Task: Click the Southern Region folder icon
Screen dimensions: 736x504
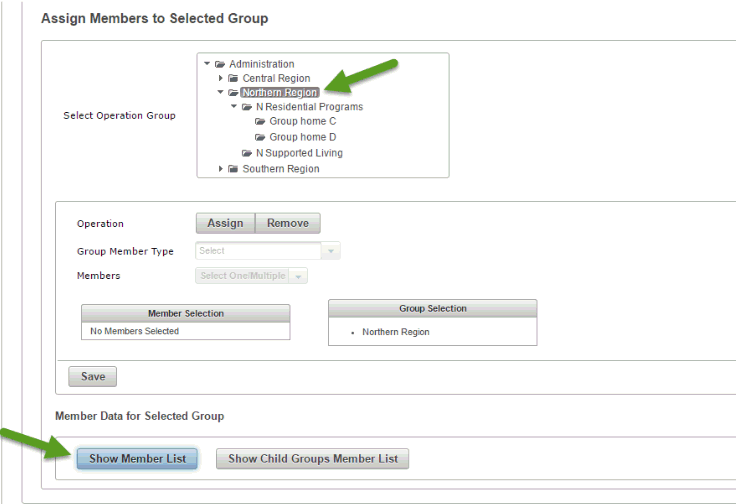Action: click(233, 169)
